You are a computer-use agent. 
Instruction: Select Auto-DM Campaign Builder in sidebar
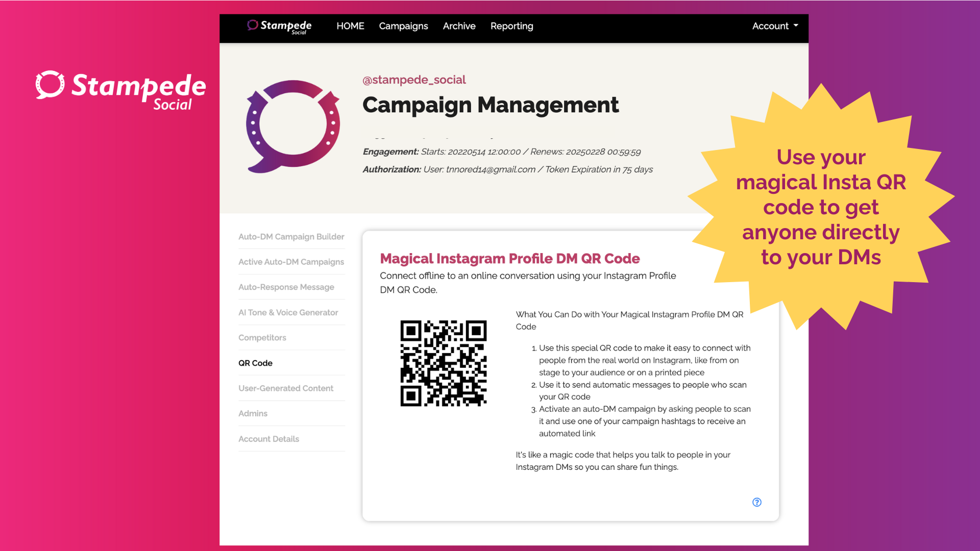coord(291,237)
